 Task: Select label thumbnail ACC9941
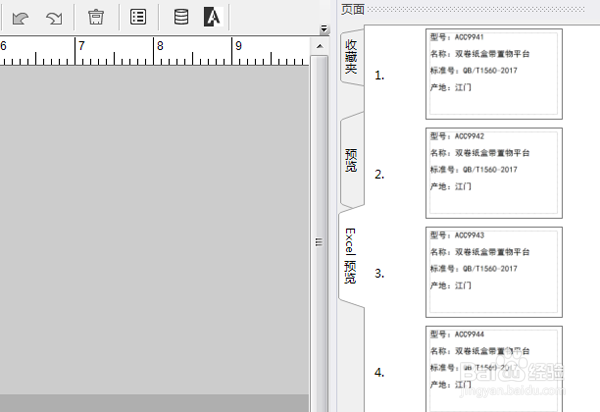coord(494,74)
